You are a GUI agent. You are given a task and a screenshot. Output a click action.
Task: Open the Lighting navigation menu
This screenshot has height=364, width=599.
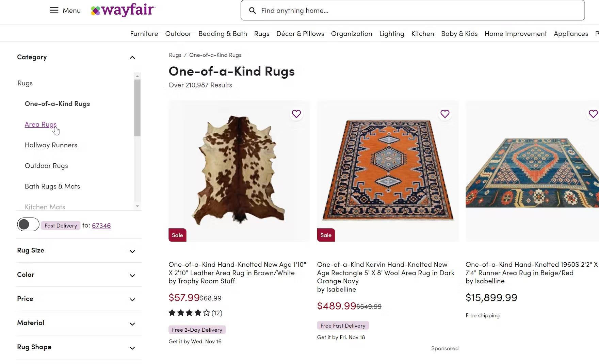[x=392, y=34]
